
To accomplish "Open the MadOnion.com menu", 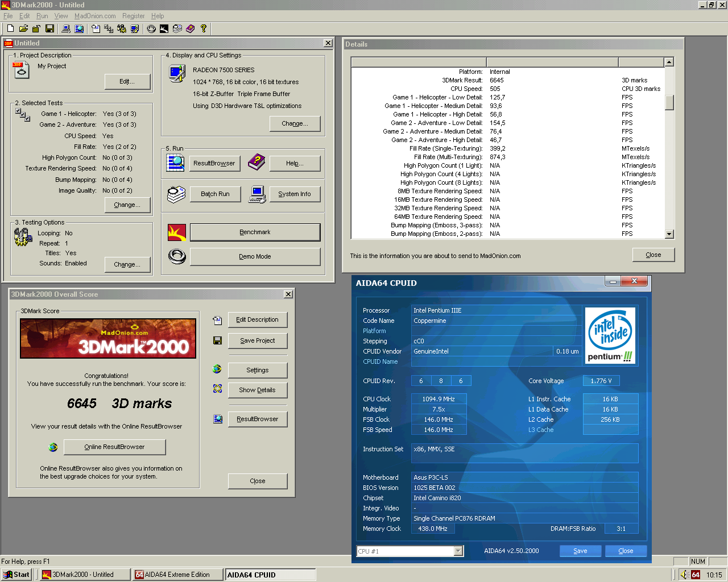I will (x=95, y=16).
